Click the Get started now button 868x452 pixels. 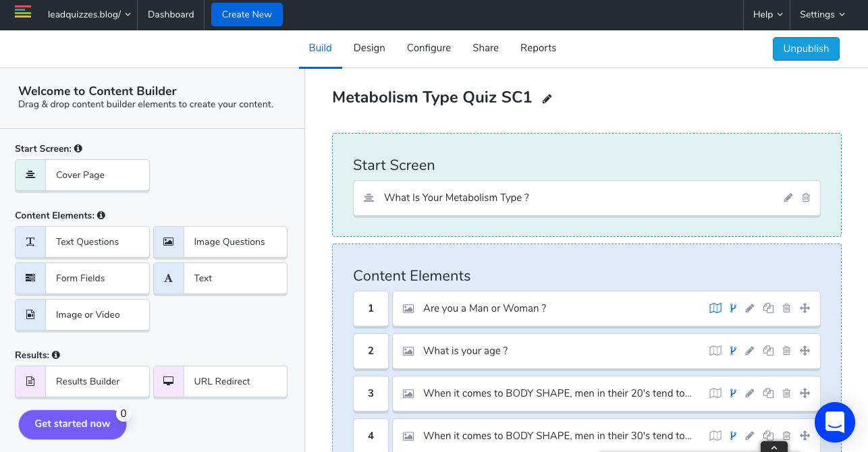click(72, 424)
